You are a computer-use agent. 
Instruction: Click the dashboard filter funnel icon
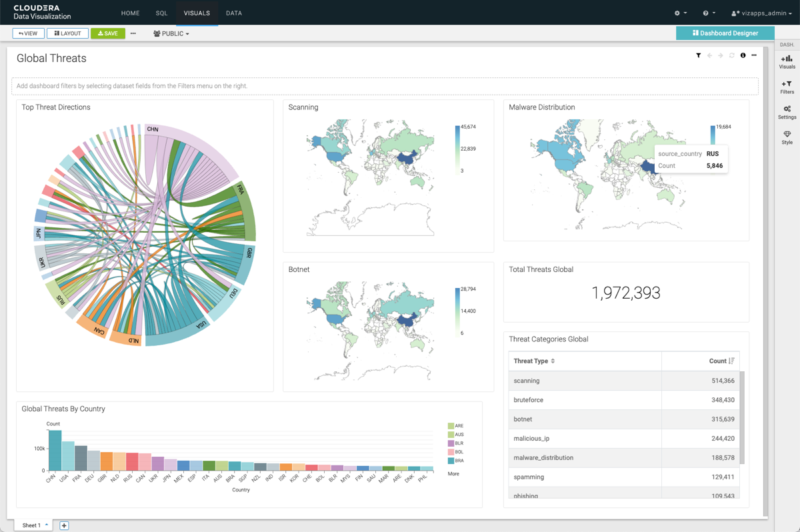(698, 55)
